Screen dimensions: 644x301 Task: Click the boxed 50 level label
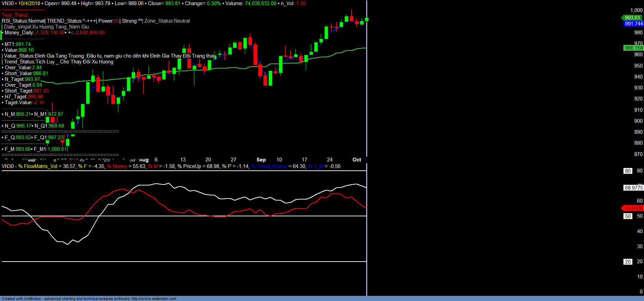[628, 216]
